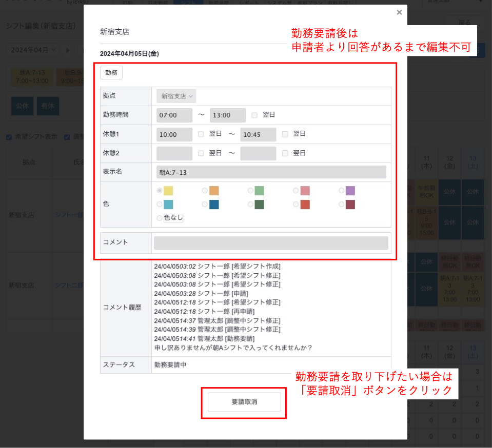Click the 要請取消 button
492x448 pixels.
244,402
